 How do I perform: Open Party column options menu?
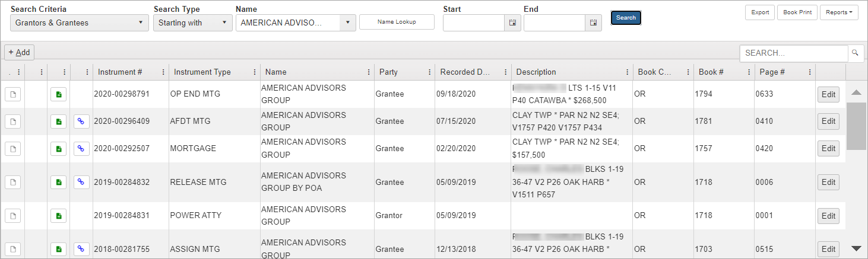tap(429, 72)
